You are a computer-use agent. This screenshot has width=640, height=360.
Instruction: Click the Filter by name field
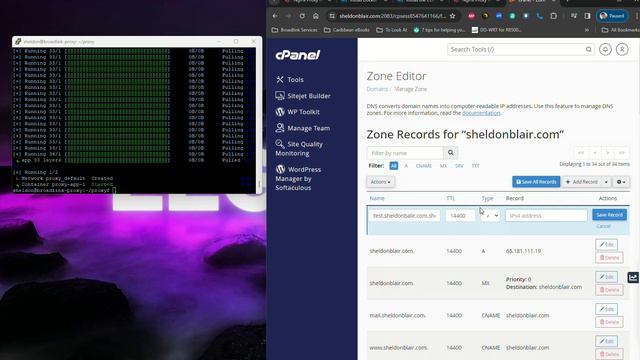[x=405, y=153]
